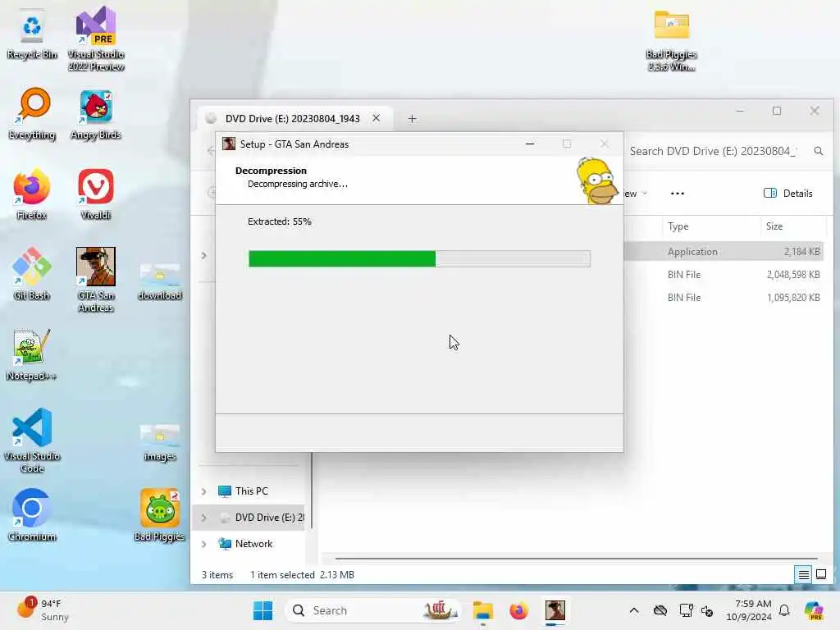The image size is (840, 630).
Task: Expand DVD Drive (E:) tree node
Action: point(203,518)
